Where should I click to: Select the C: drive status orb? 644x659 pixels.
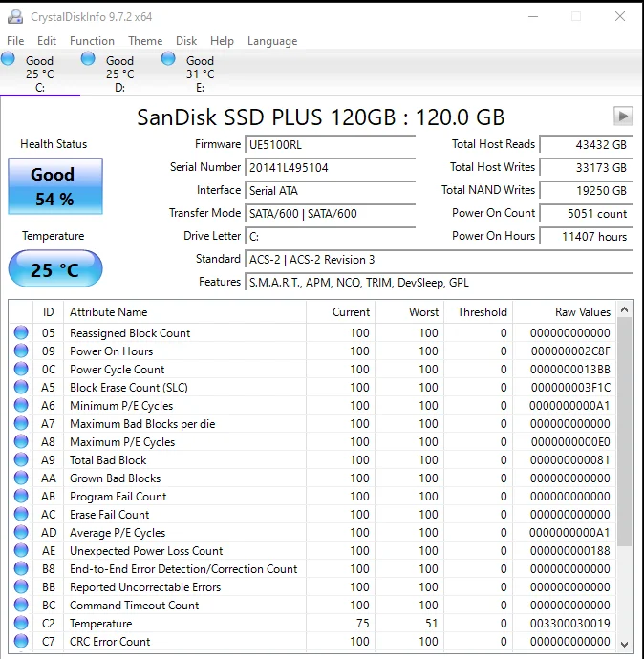tap(9, 59)
